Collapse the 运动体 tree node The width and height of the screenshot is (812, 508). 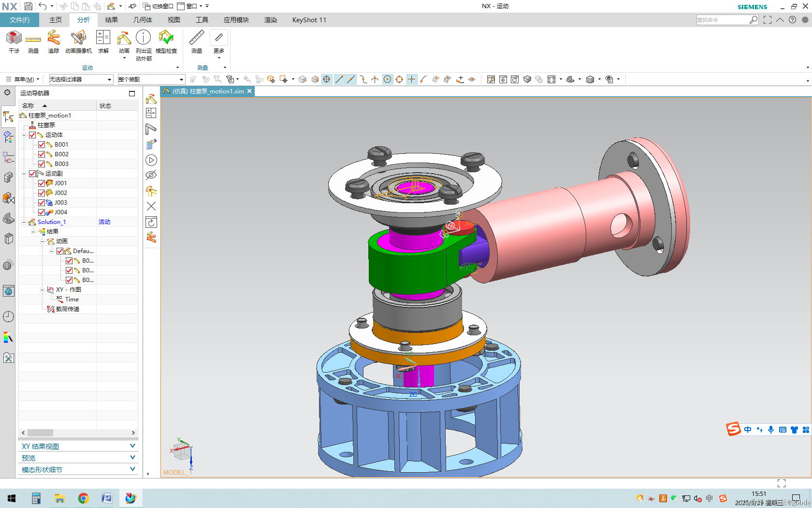(24, 135)
